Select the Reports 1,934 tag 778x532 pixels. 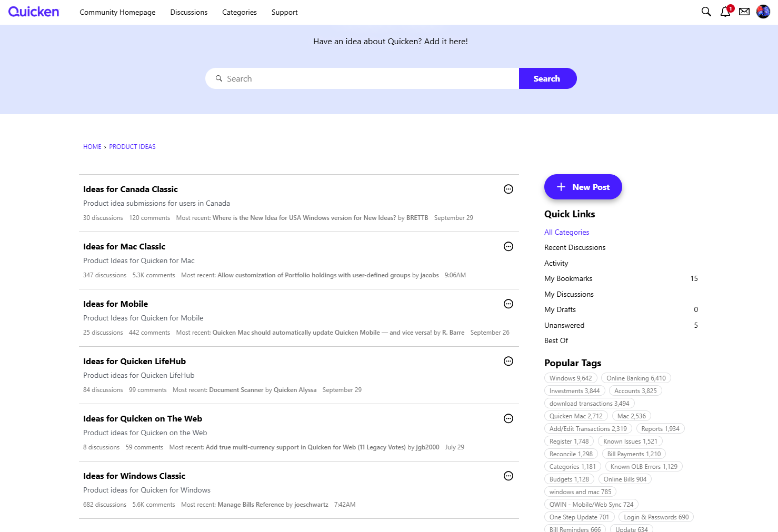click(x=660, y=429)
